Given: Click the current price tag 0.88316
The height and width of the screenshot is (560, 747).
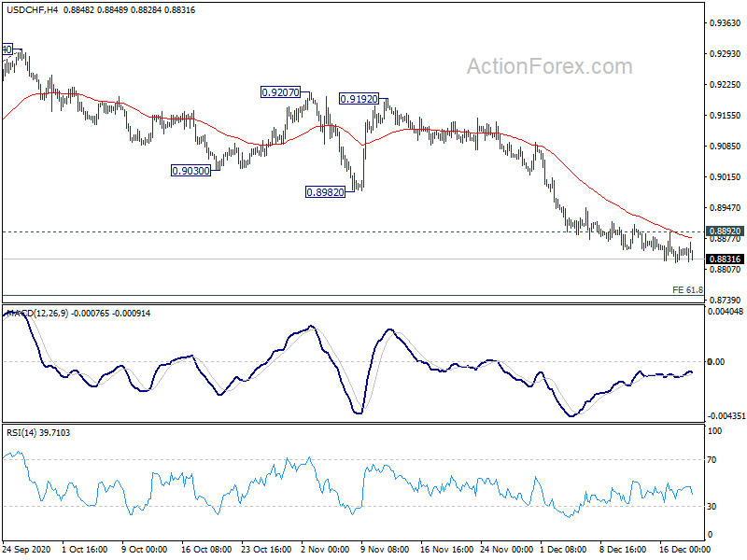Looking at the screenshot, I should (x=725, y=259).
